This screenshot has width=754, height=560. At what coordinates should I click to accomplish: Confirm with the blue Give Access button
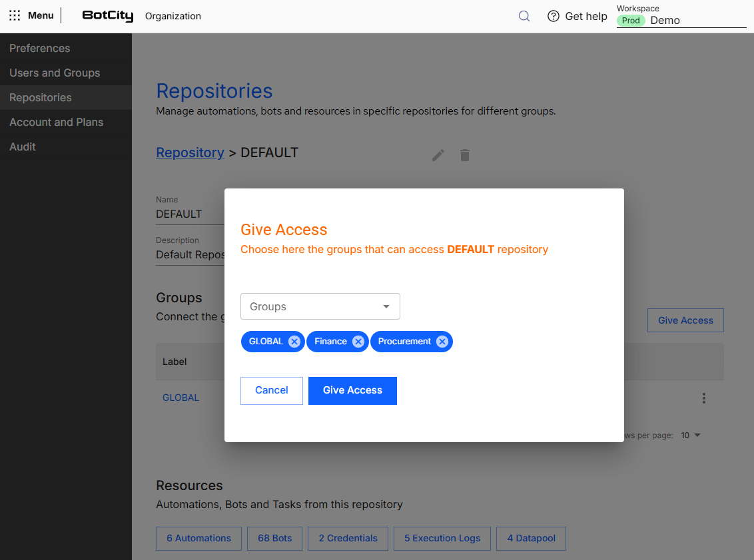click(x=352, y=390)
